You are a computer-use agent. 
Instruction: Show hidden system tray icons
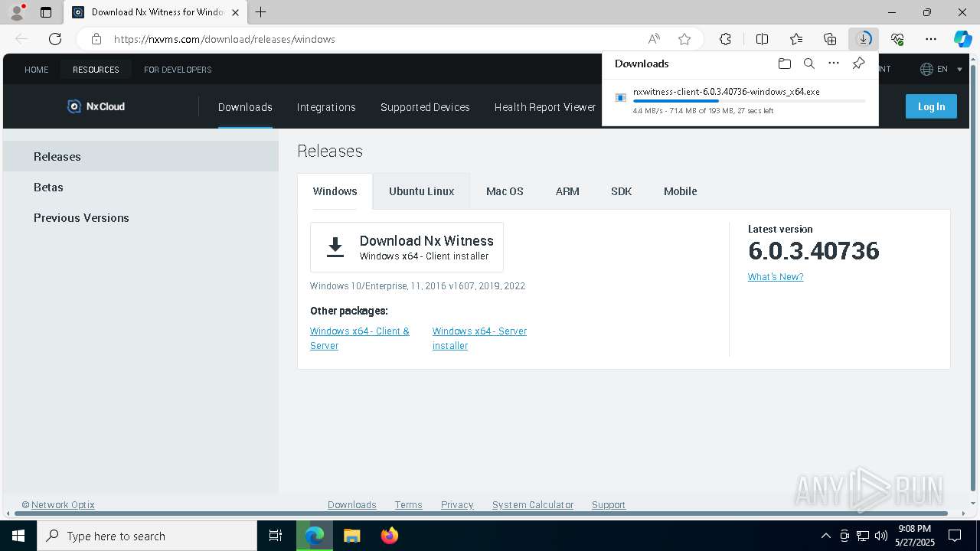point(825,536)
